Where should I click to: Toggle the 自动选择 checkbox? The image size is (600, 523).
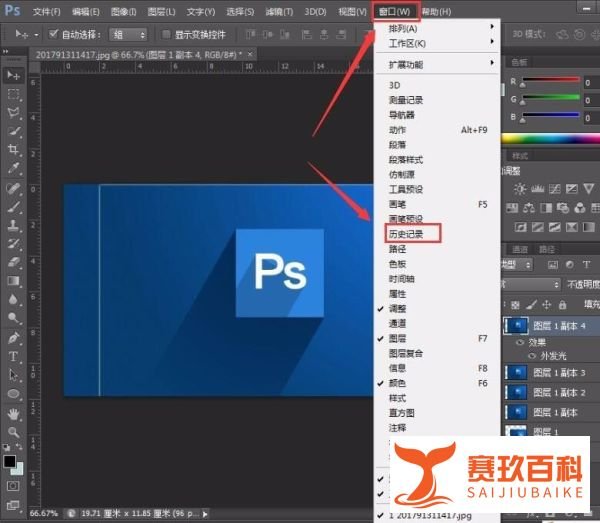(53, 34)
